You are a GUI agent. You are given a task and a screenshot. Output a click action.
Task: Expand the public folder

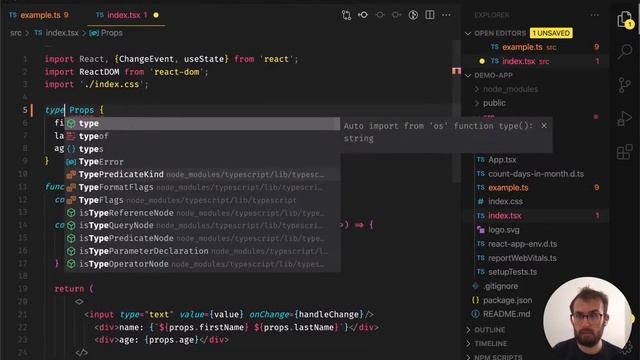pos(494,103)
